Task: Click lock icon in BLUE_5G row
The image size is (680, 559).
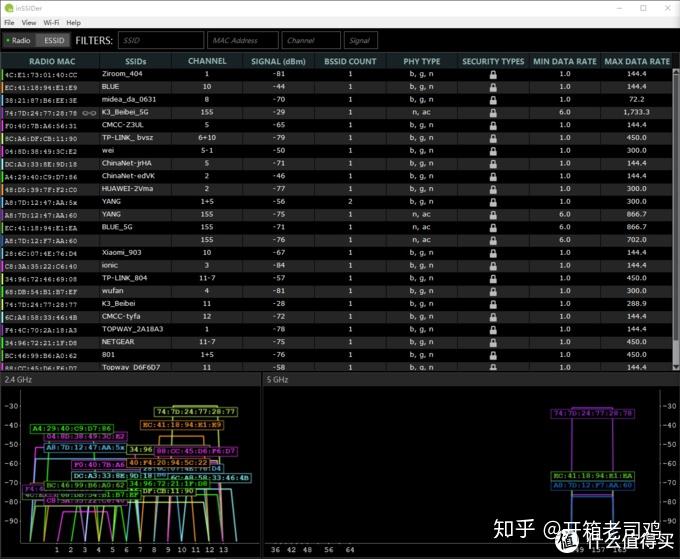Action: (x=493, y=228)
